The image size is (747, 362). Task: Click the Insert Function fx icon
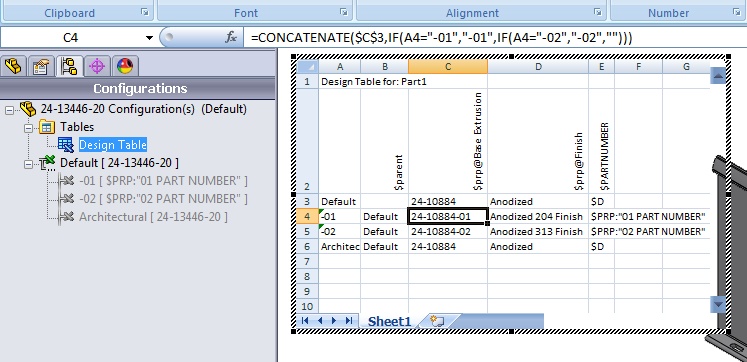coord(231,37)
